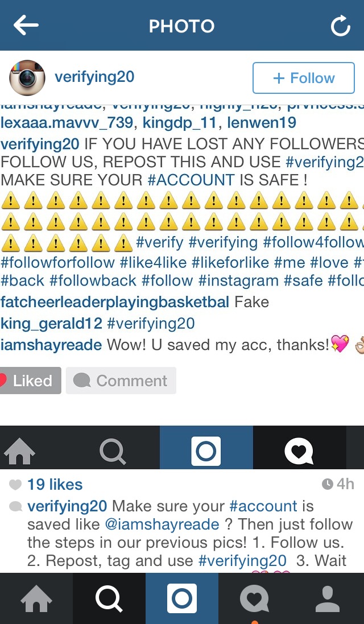The width and height of the screenshot is (364, 624).
Task: Tap the back arrow in the header
Action: pyautogui.click(x=26, y=25)
